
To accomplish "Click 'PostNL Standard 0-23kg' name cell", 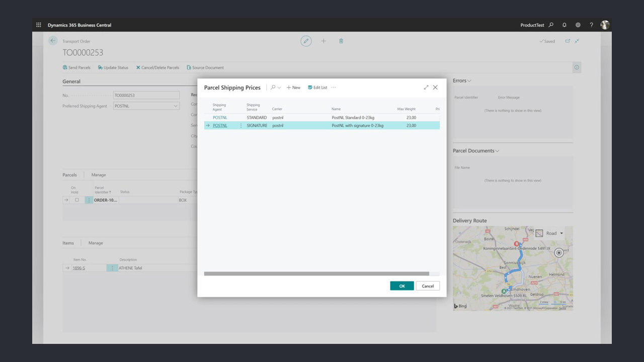I will pyautogui.click(x=353, y=118).
